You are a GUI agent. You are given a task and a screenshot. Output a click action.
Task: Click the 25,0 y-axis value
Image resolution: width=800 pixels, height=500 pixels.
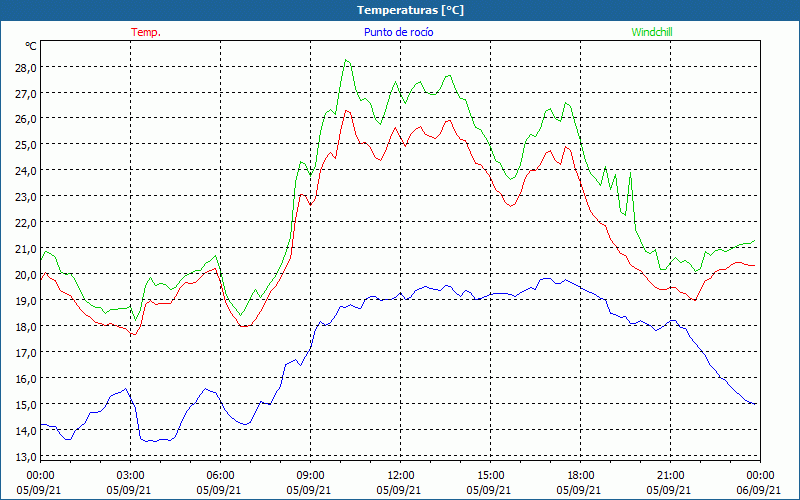pyautogui.click(x=26, y=145)
